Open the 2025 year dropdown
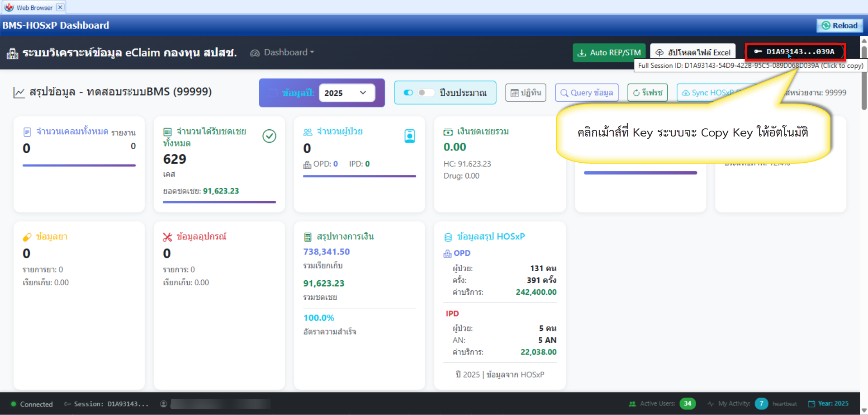This screenshot has width=868, height=415. tap(346, 93)
